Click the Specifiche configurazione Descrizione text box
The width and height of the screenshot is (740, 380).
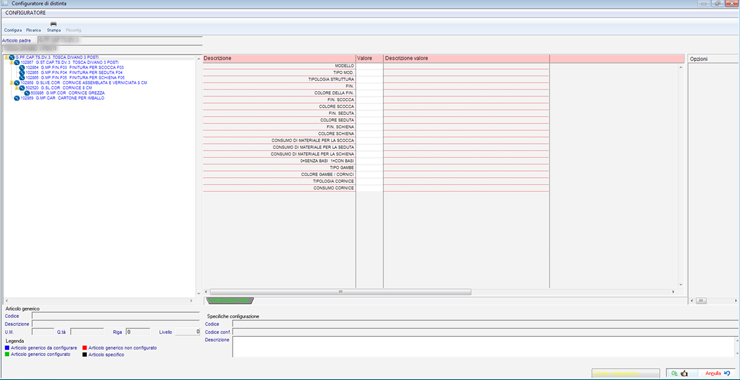[x=485, y=346]
